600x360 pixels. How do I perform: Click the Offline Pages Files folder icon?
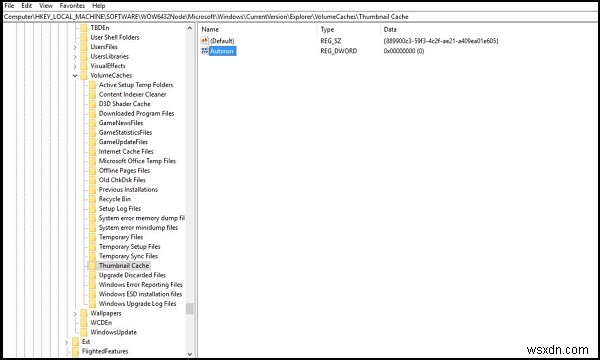(x=92, y=171)
